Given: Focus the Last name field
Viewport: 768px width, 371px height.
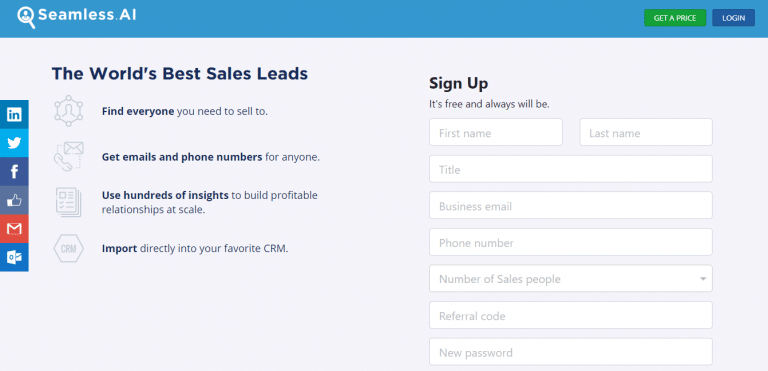Looking at the screenshot, I should click(x=646, y=132).
